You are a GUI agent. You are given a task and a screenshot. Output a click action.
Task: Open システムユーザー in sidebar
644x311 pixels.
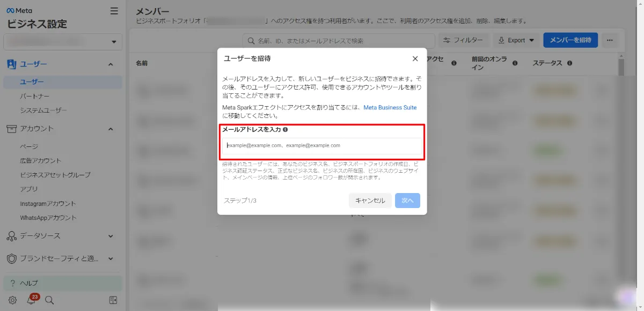43,110
